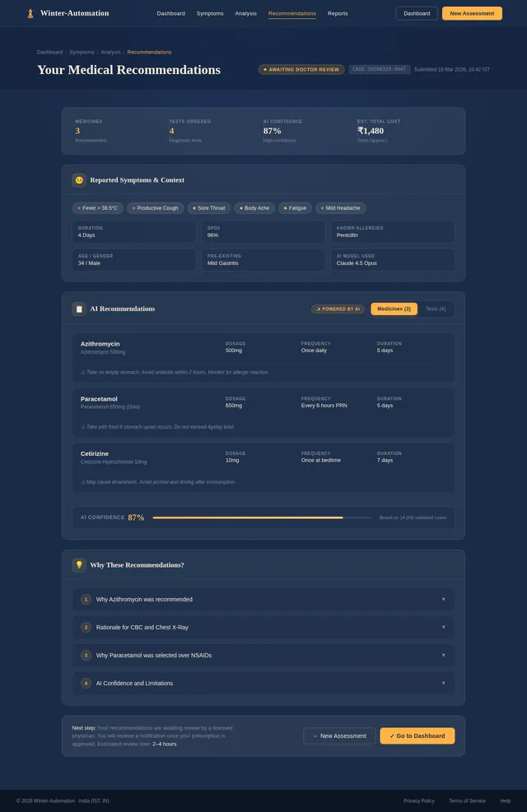Click the 'Your Medical Recommendations' heading

click(128, 70)
